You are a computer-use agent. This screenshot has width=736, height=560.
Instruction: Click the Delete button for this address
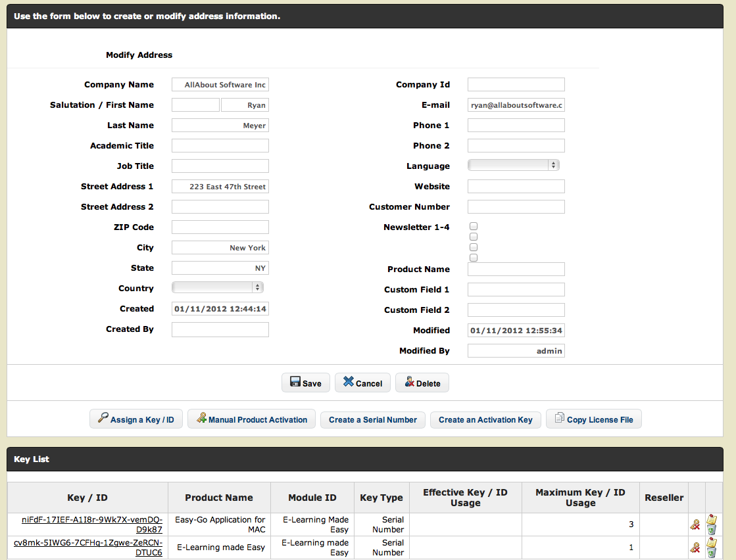point(422,383)
